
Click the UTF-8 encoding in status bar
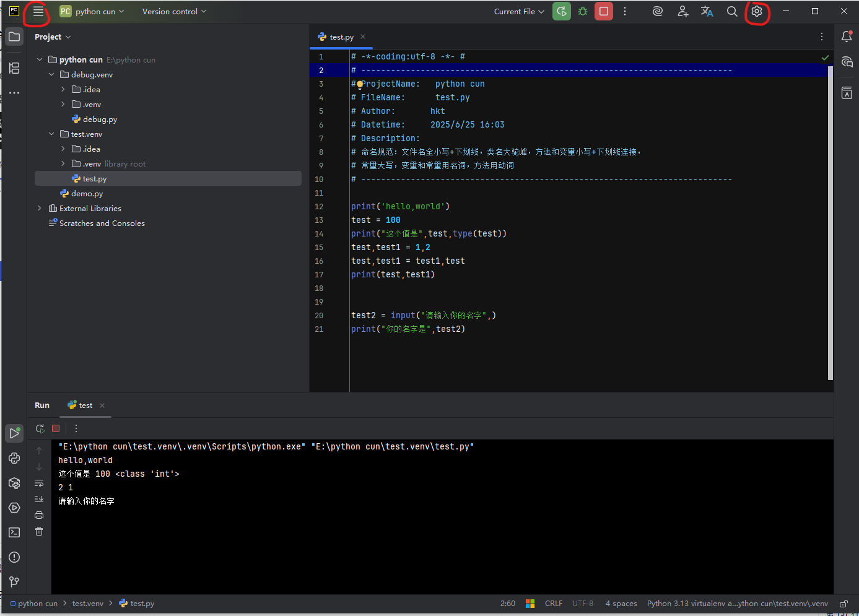click(582, 604)
